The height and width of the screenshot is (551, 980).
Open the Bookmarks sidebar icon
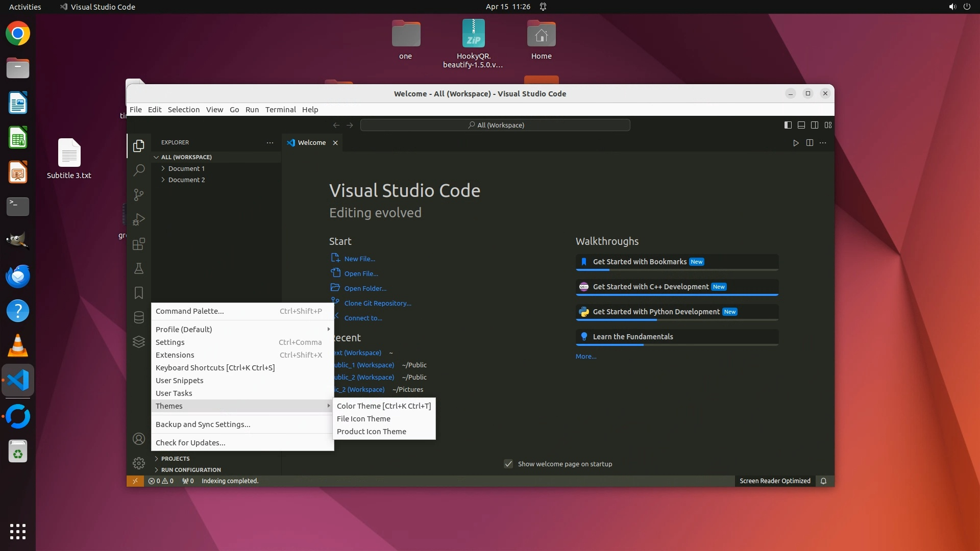(x=139, y=293)
